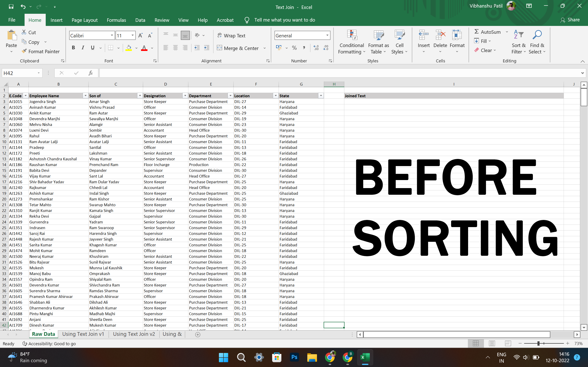
Task: Select the Format Painter tool
Action: (x=40, y=51)
